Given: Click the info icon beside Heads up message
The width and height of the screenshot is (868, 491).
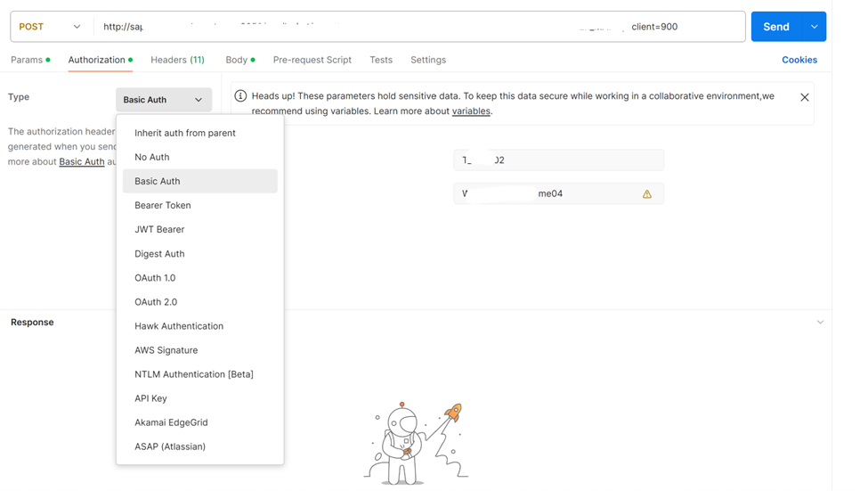Looking at the screenshot, I should (x=240, y=96).
